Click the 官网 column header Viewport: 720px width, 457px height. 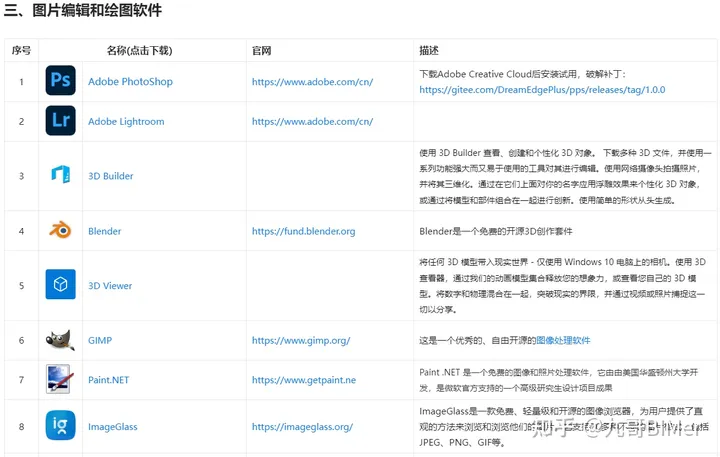click(x=262, y=51)
